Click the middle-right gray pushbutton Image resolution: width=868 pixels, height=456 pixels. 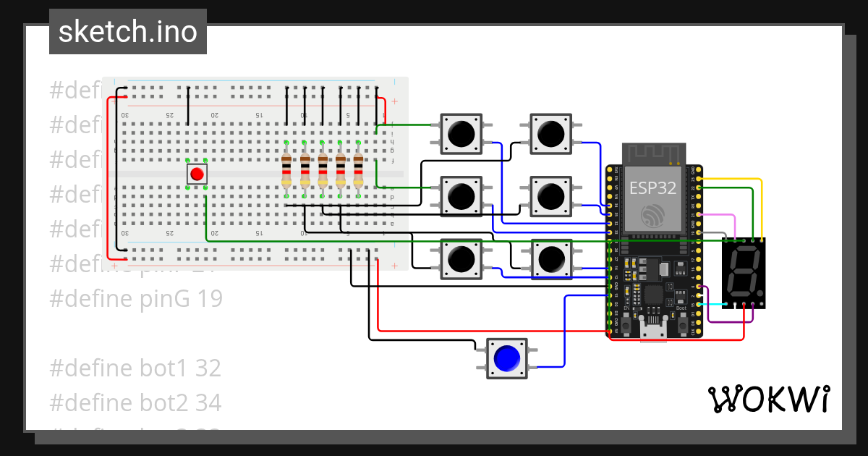pos(552,195)
